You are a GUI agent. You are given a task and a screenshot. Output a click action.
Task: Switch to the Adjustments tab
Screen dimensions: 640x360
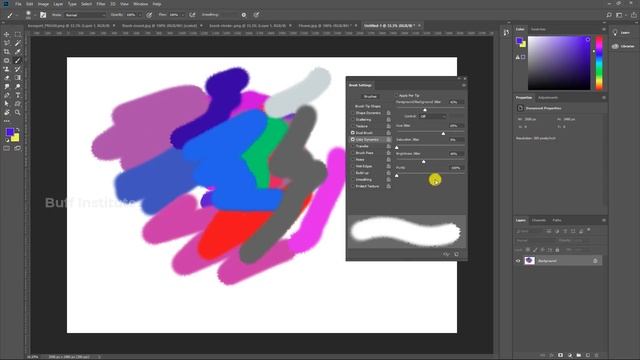pyautogui.click(x=548, y=98)
